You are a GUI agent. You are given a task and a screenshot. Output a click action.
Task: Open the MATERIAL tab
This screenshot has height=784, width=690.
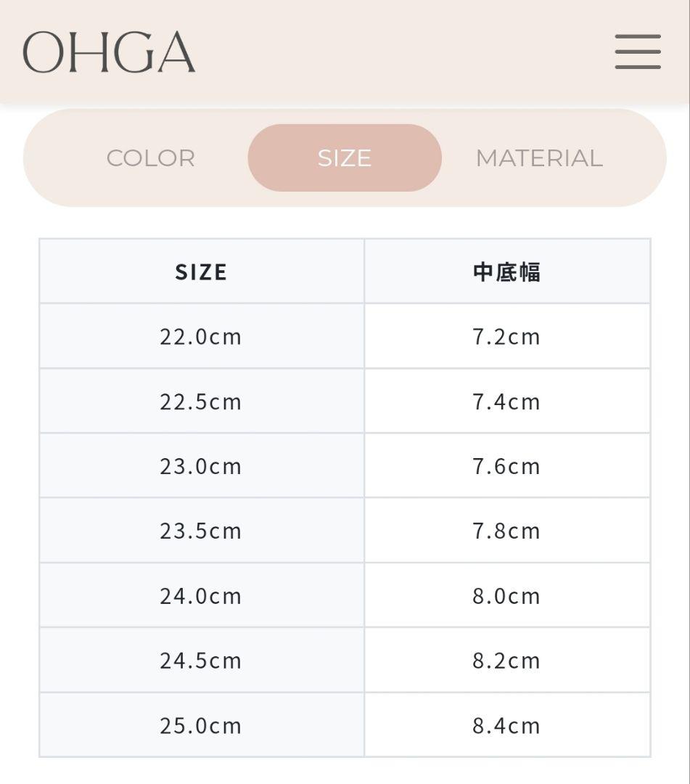(x=539, y=158)
